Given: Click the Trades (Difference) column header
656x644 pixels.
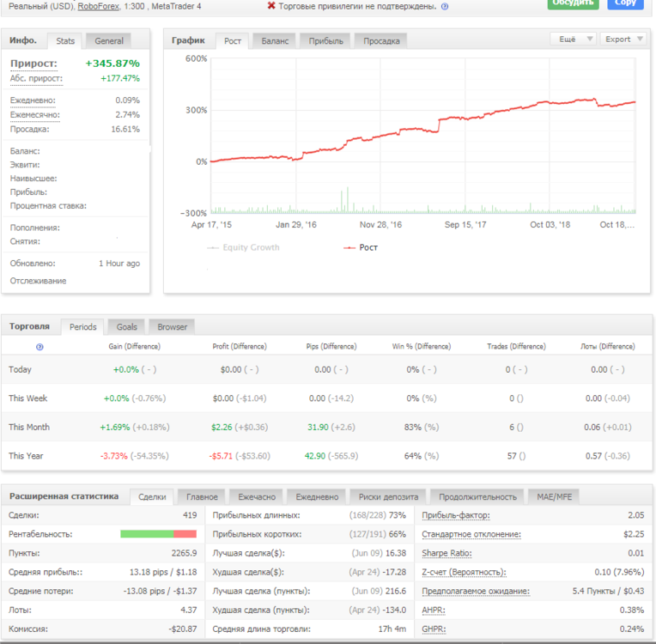Looking at the screenshot, I should coord(516,347).
